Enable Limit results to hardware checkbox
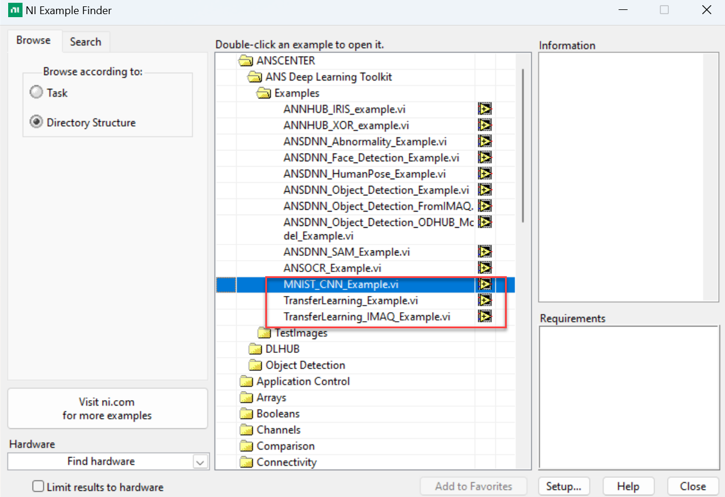Viewport: 725px width, 497px height. click(x=38, y=487)
